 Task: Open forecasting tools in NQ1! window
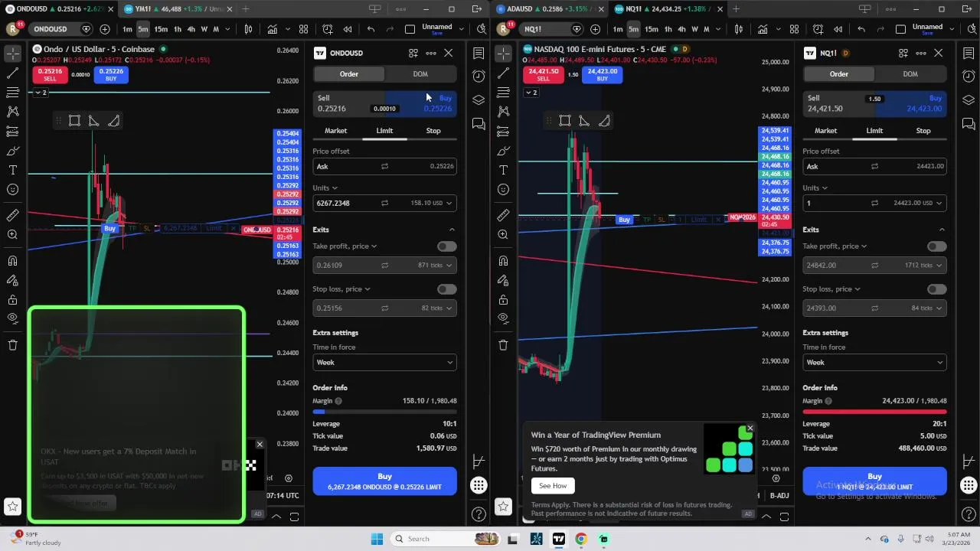(503, 132)
